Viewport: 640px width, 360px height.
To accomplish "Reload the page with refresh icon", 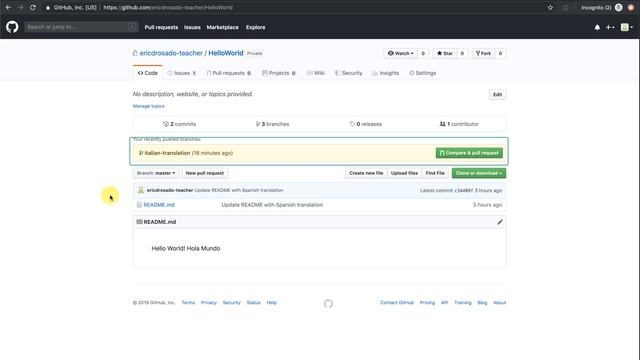I will coord(33,7).
